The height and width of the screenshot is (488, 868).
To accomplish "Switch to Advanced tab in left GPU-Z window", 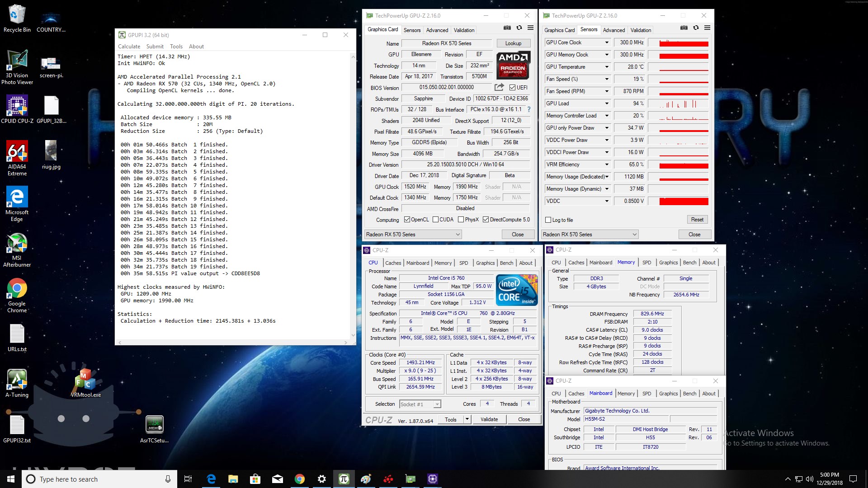I will pos(437,30).
